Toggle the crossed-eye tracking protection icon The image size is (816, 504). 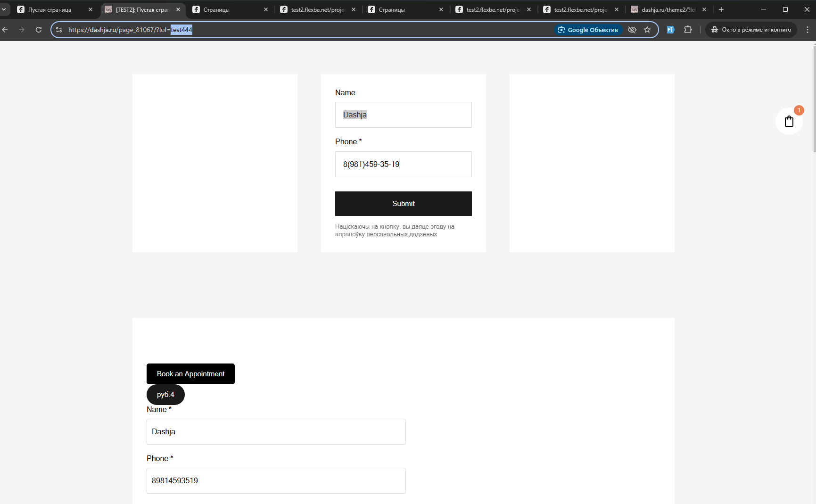pos(632,30)
